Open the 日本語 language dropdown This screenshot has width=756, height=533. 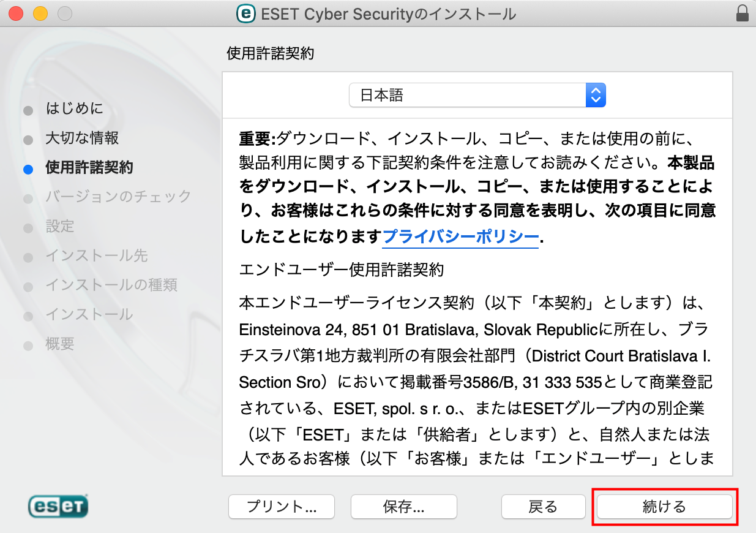coord(477,95)
